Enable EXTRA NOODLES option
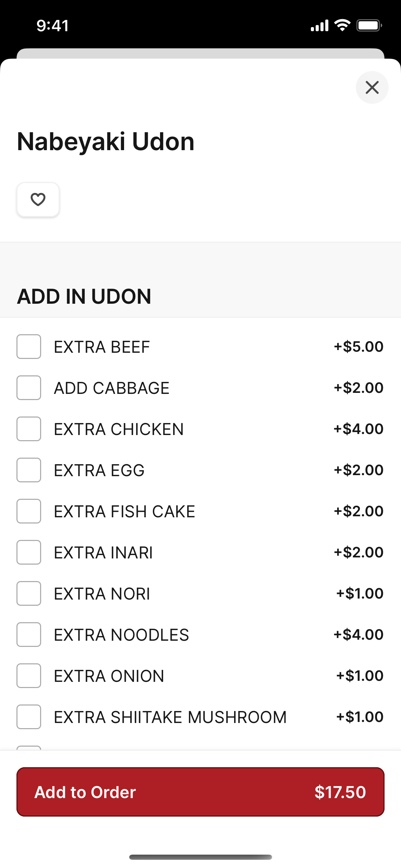This screenshot has width=401, height=868. click(x=29, y=635)
